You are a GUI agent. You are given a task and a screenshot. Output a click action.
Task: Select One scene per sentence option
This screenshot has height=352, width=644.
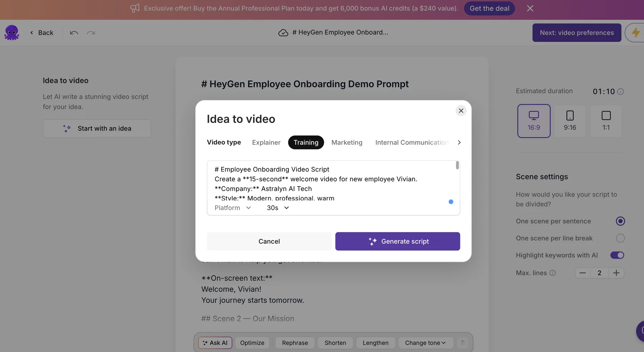[620, 221]
